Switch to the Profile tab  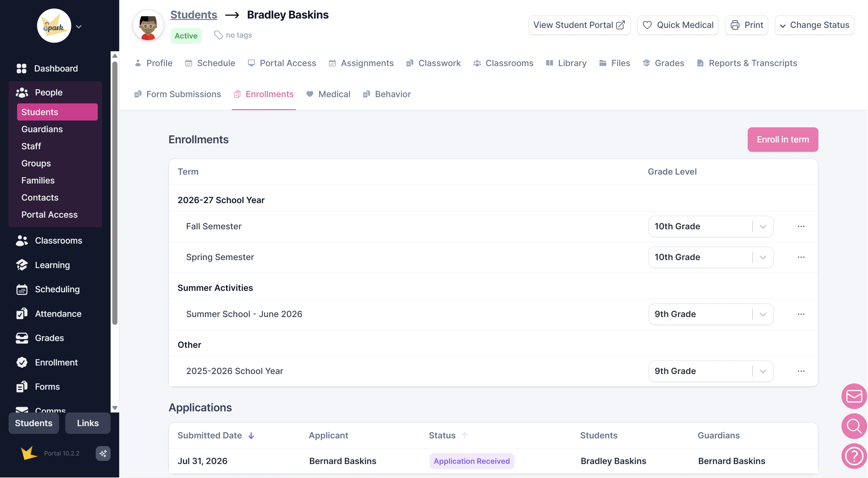154,63
